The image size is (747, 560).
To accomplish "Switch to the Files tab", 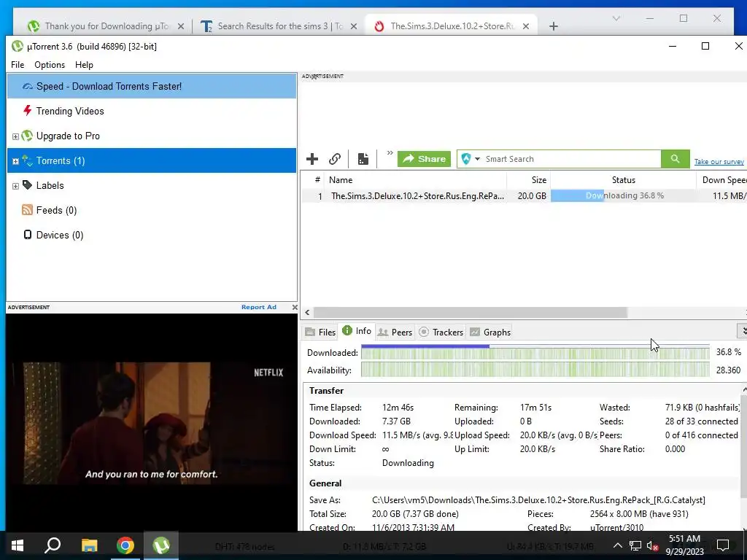I will pos(321,332).
